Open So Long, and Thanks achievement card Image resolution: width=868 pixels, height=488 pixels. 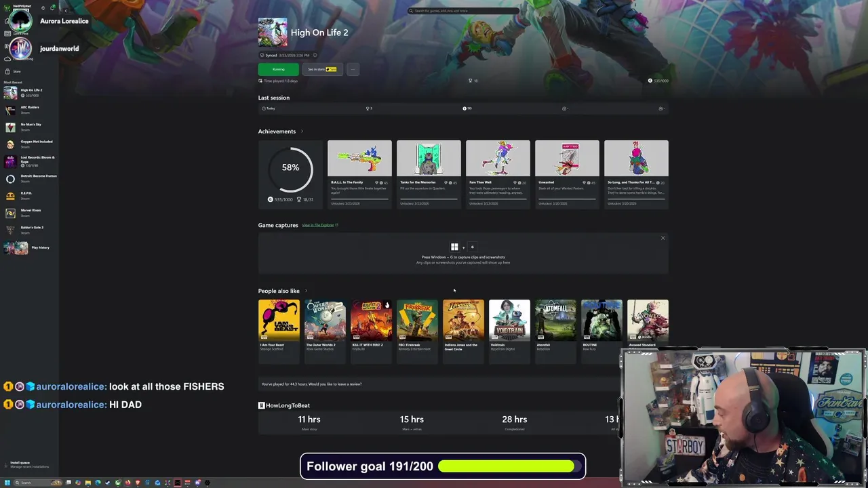click(636, 174)
